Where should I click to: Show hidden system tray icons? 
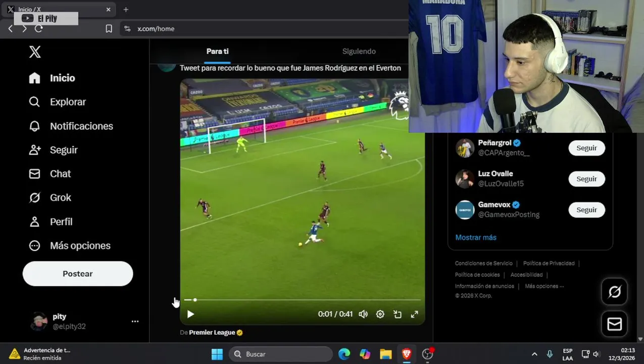click(534, 354)
